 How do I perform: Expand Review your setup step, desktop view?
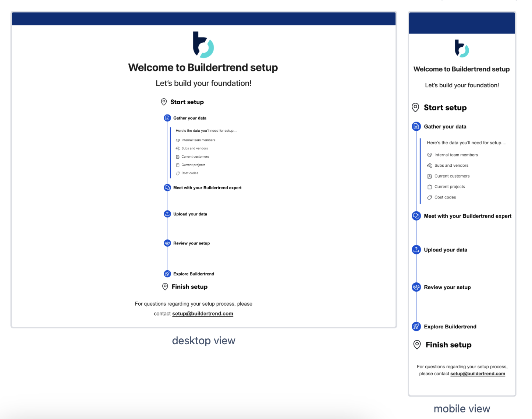[192, 243]
